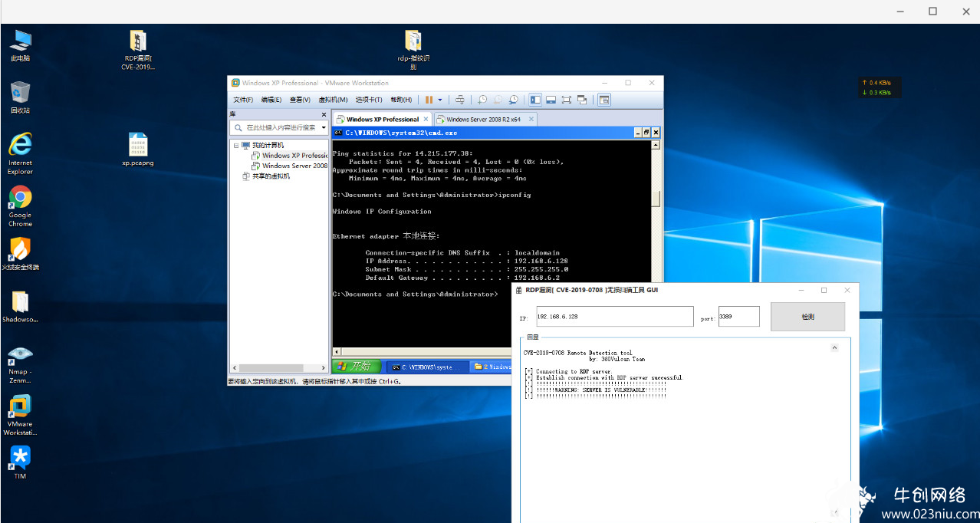The image size is (980, 523).
Task: Open the 编辑(E) menu in VMware
Action: pyautogui.click(x=271, y=100)
